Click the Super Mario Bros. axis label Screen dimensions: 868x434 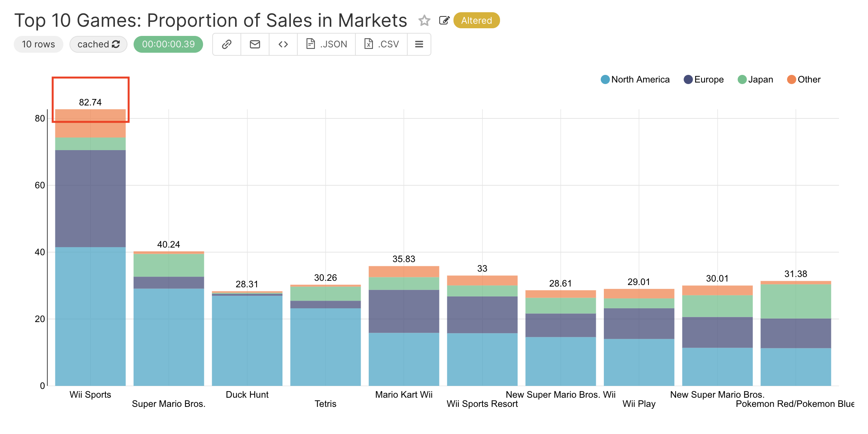169,404
